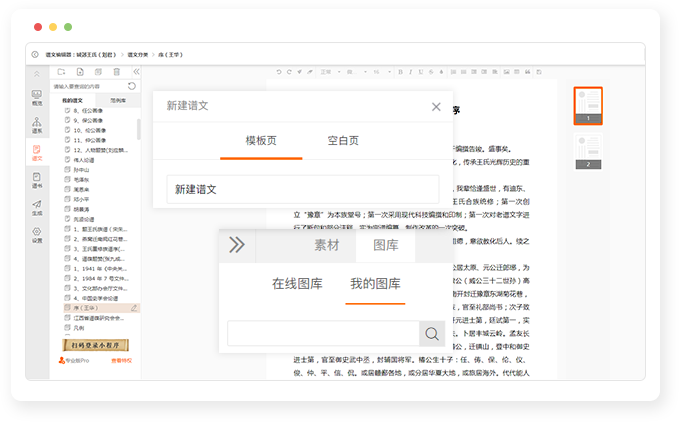Image resolution: width=679 pixels, height=422 pixels.
Task: Click the edit pencil on 序（王华）item
Action: click(x=134, y=308)
